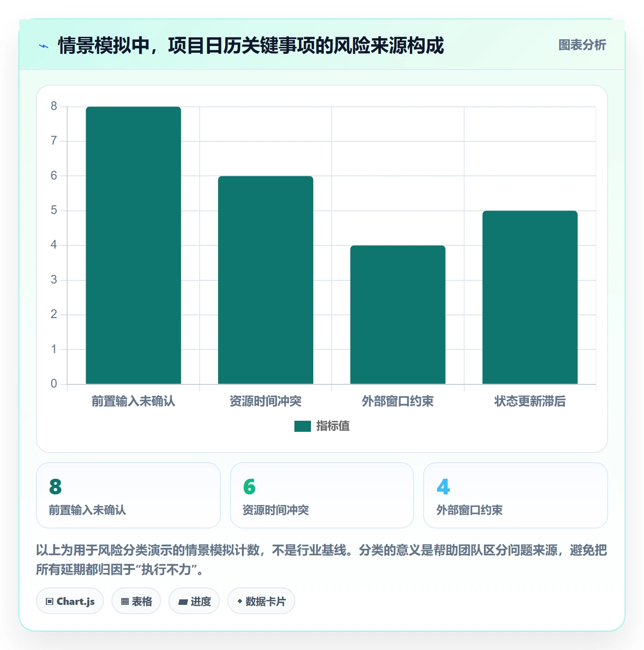This screenshot has height=650, width=644.
Task: Click the 外部窗口约束 x-axis label
Action: 398,401
